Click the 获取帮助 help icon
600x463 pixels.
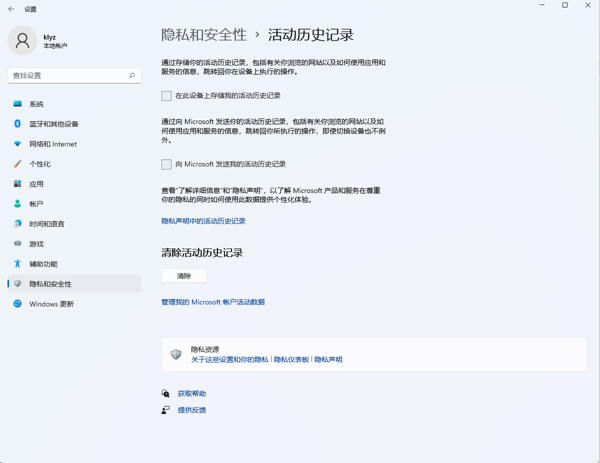tap(165, 393)
